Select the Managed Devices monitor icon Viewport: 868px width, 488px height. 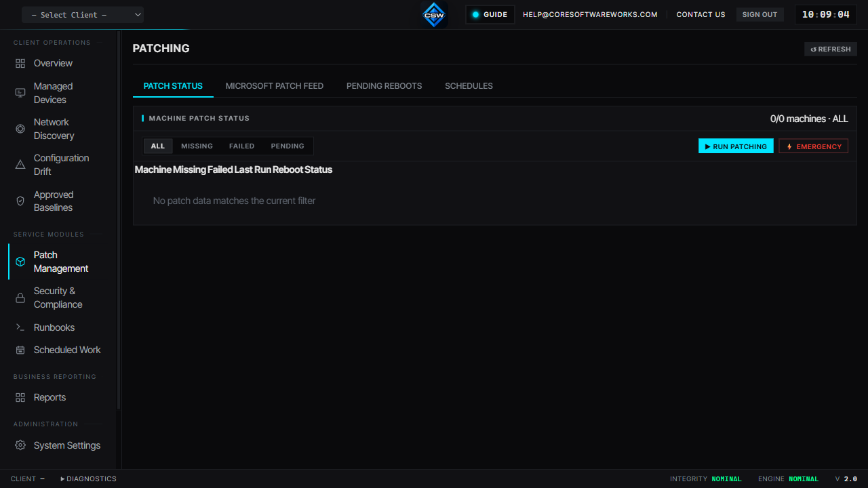click(x=20, y=93)
